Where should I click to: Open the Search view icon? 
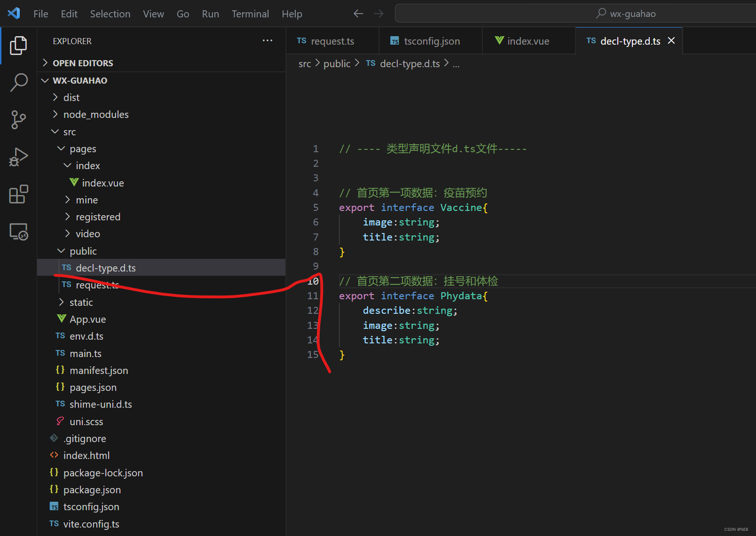(18, 82)
